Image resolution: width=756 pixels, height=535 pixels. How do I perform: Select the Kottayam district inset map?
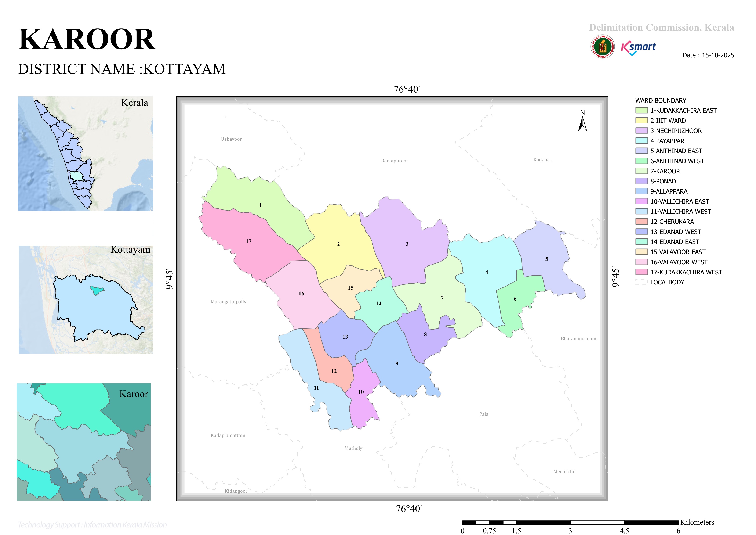(86, 300)
